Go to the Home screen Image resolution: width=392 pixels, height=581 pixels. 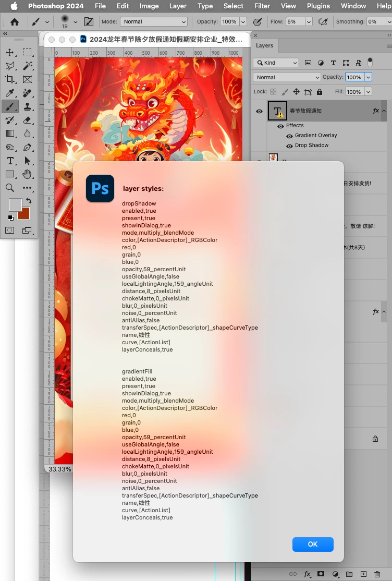[15, 22]
